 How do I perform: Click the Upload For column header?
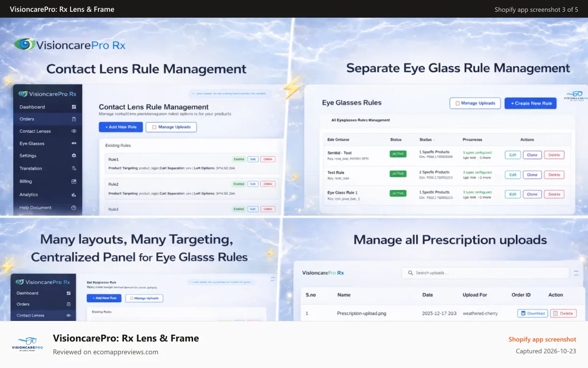[475, 295]
